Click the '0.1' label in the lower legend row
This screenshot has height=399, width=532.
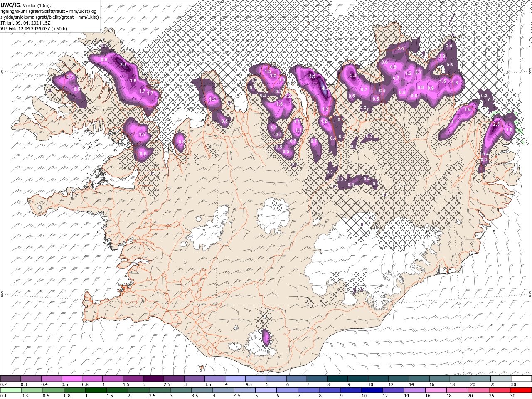click(x=3, y=396)
